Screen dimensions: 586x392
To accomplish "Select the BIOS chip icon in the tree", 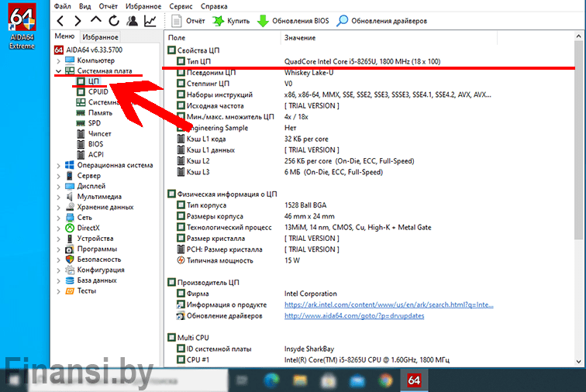I will (x=81, y=144).
